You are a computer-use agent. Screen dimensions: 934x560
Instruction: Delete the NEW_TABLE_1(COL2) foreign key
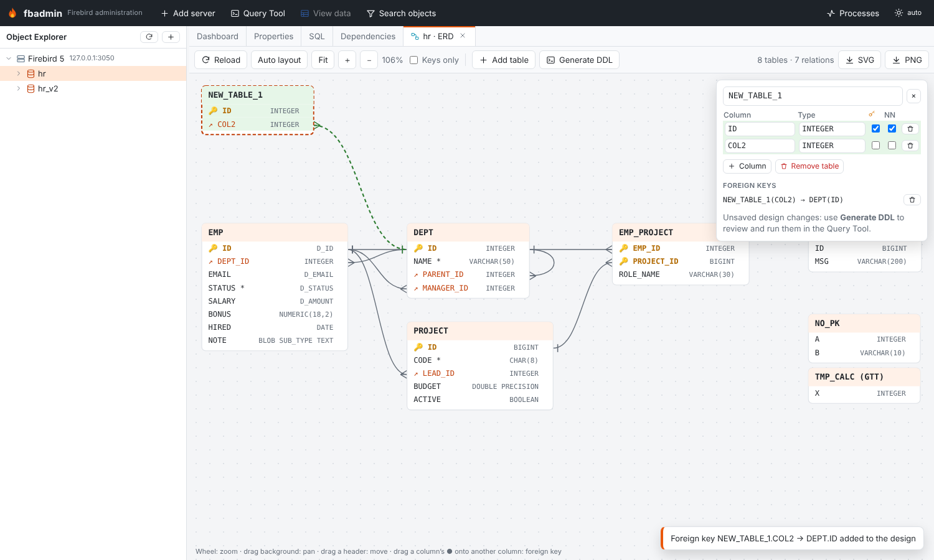(912, 200)
